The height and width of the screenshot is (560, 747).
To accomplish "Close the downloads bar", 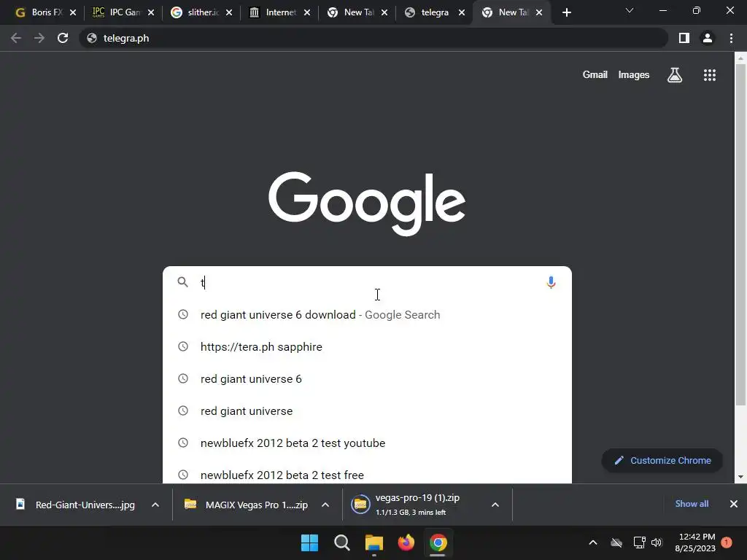I will [x=734, y=504].
